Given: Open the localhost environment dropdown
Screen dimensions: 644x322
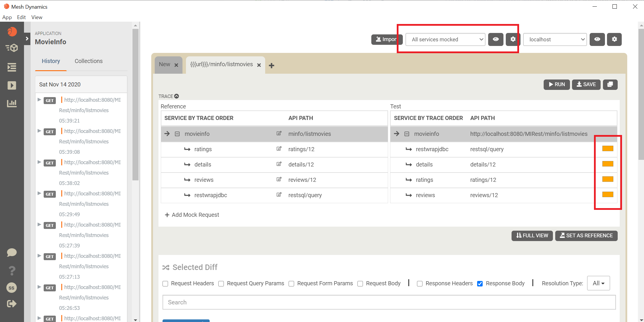Looking at the screenshot, I should pyautogui.click(x=555, y=39).
